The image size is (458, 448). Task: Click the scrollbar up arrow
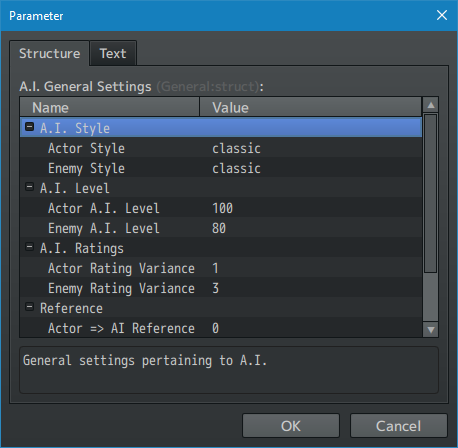pyautogui.click(x=431, y=105)
